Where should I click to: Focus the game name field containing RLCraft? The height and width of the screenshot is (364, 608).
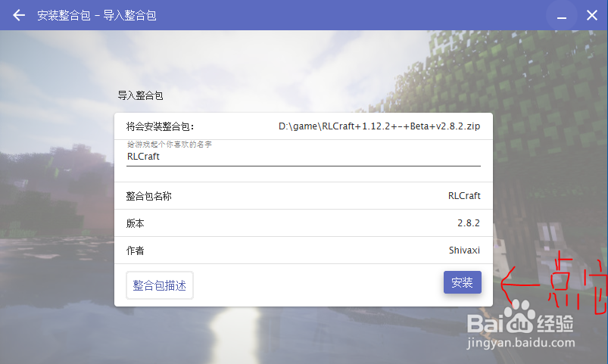(x=303, y=157)
